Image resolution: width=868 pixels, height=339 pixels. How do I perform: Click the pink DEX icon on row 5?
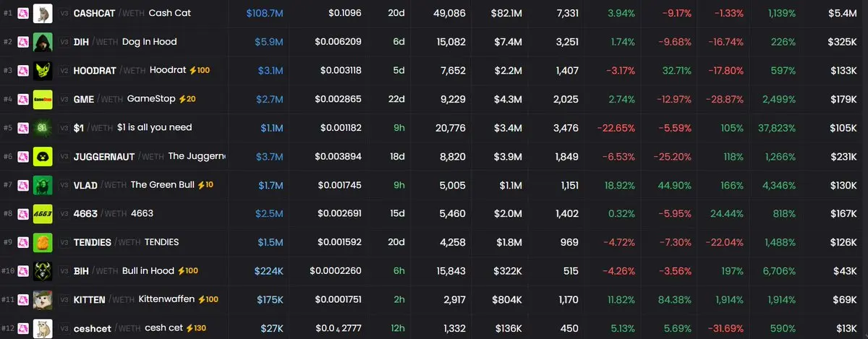[23, 128]
